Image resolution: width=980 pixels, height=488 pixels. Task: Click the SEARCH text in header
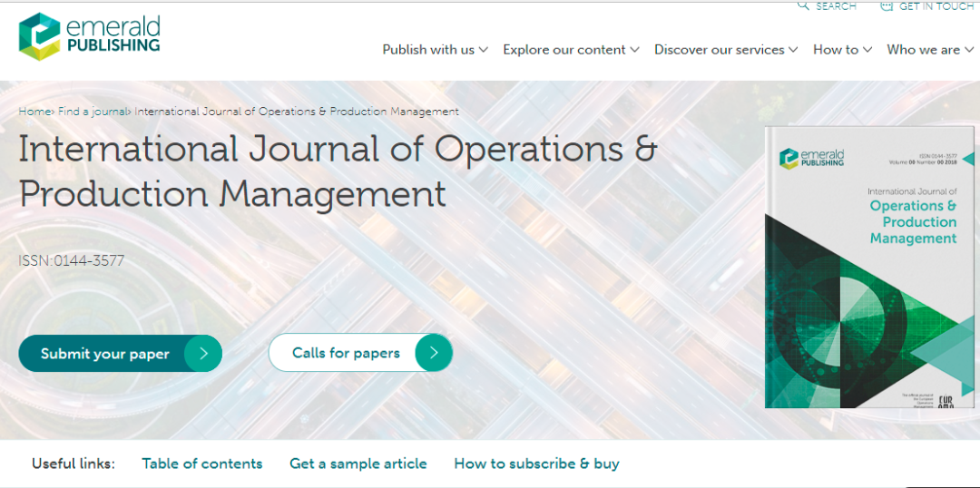click(836, 6)
